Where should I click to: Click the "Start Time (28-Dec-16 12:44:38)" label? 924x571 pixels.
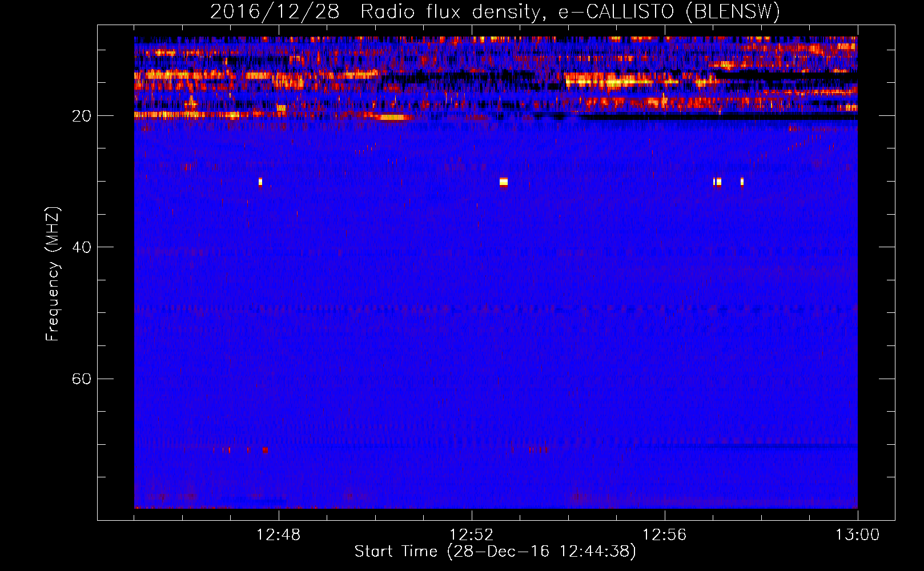pos(495,552)
